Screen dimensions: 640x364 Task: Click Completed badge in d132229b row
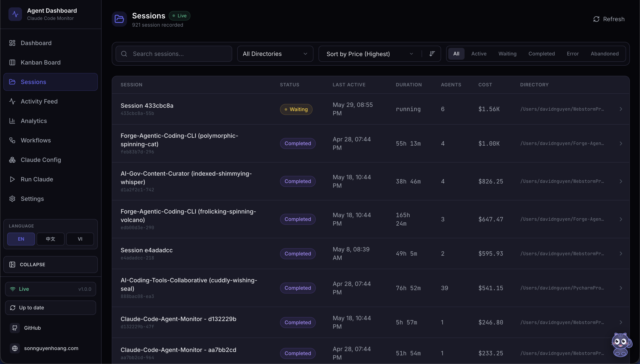point(298,323)
